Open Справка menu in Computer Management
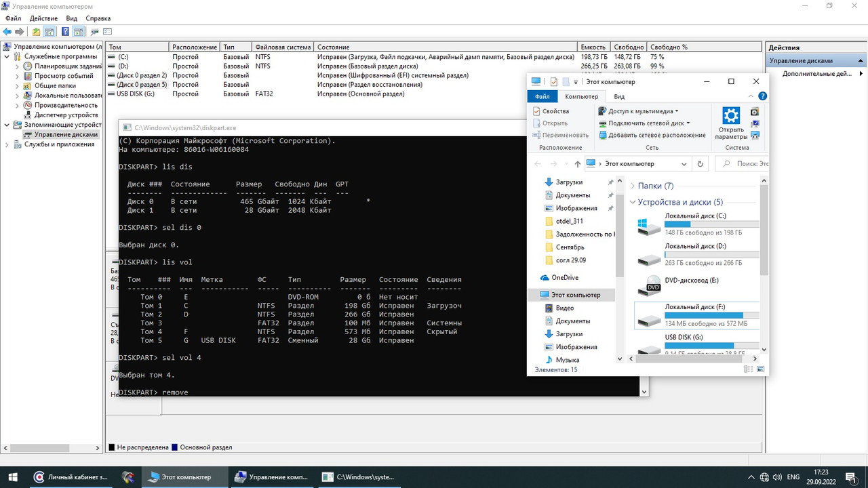Image resolution: width=868 pixels, height=488 pixels. click(x=98, y=18)
